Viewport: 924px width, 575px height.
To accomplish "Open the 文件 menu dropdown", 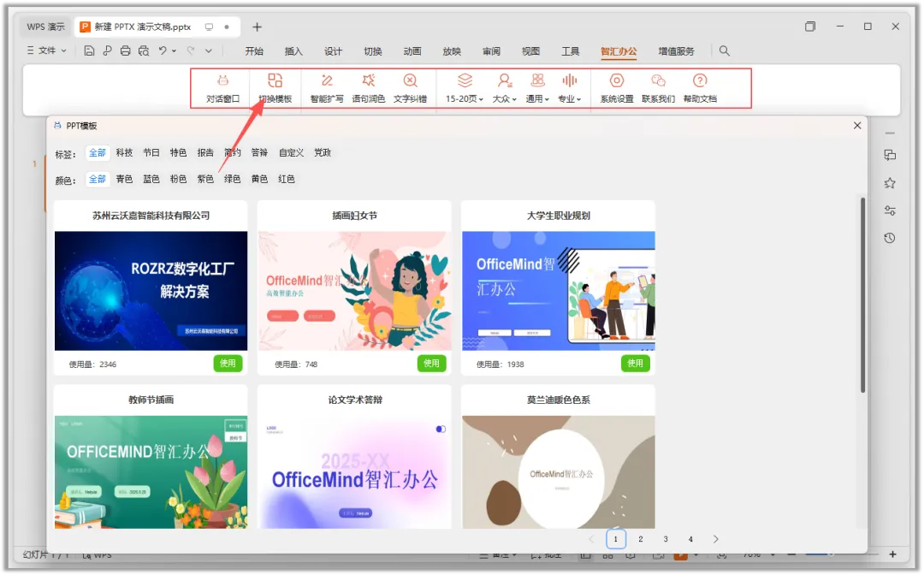I will point(47,51).
